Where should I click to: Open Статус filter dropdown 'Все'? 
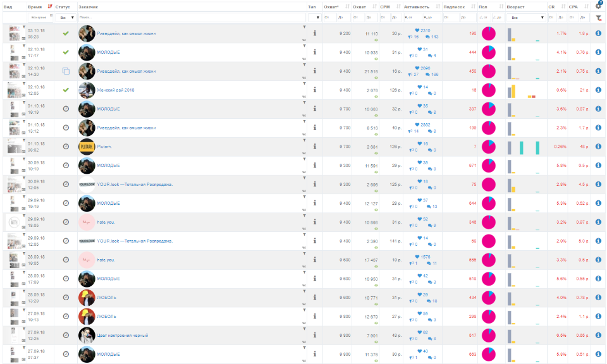point(65,18)
